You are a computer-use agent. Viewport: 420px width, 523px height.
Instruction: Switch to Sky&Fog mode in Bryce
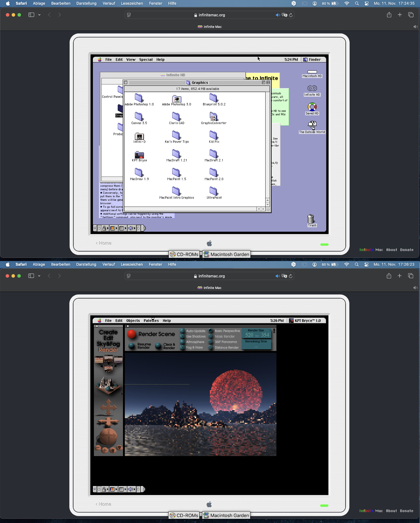coord(108,344)
